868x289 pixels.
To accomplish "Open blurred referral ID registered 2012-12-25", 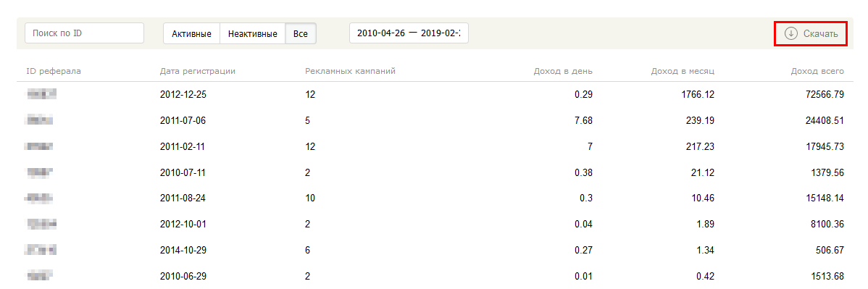I will (41, 94).
